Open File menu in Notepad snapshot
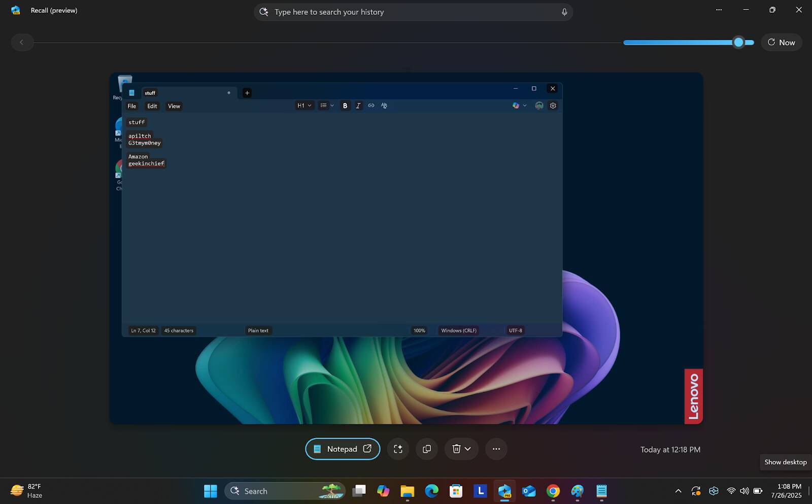 [x=132, y=106]
